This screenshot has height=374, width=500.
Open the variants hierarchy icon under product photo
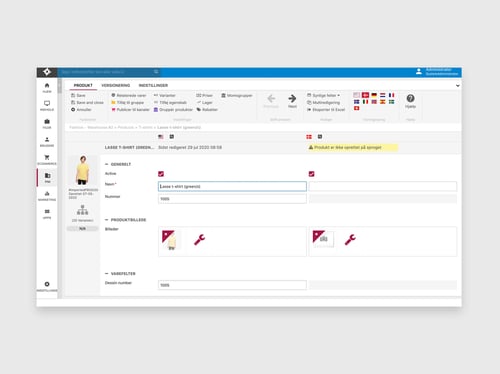point(82,210)
